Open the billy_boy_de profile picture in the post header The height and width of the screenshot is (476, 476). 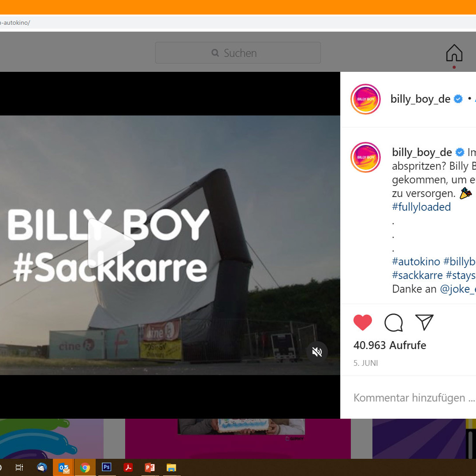(365, 99)
